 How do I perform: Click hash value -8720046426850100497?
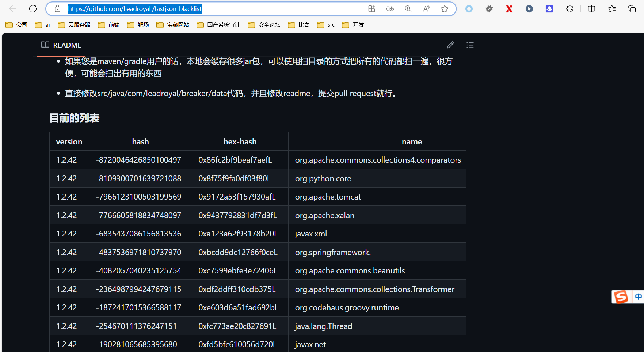pyautogui.click(x=138, y=160)
